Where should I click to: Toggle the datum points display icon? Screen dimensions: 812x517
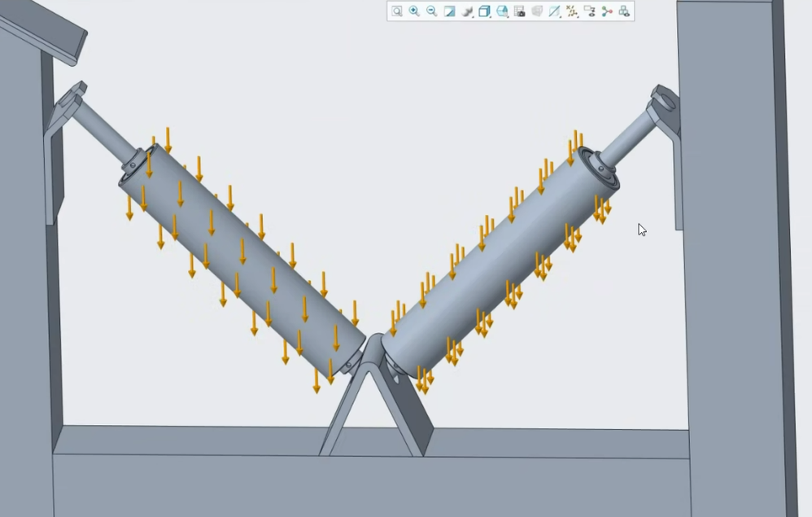[x=572, y=11]
